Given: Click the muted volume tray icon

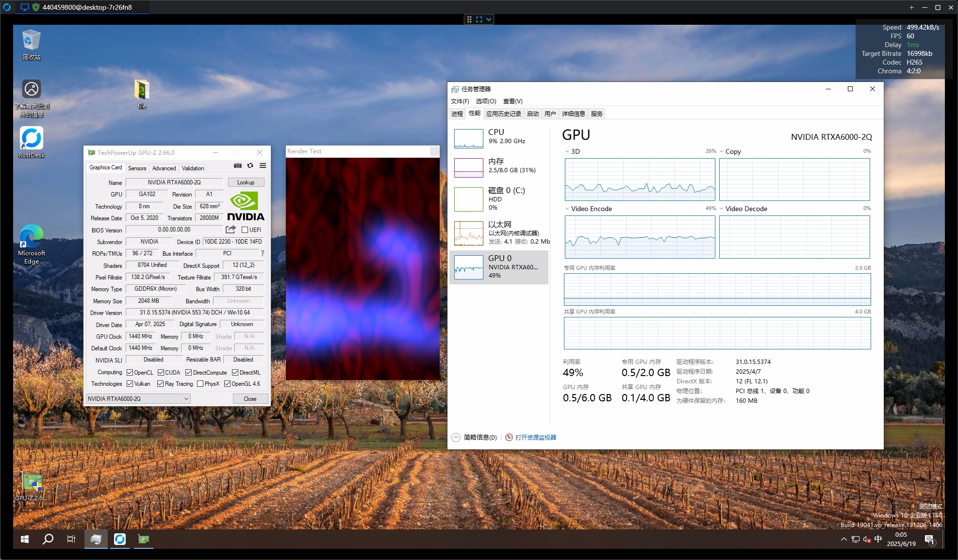Looking at the screenshot, I should tap(867, 539).
